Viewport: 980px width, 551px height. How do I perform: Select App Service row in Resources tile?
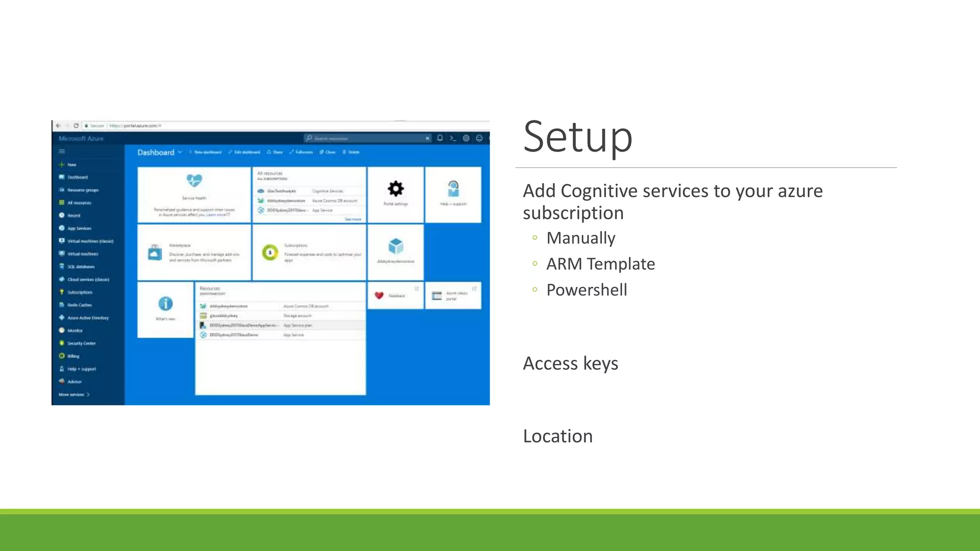pos(281,335)
